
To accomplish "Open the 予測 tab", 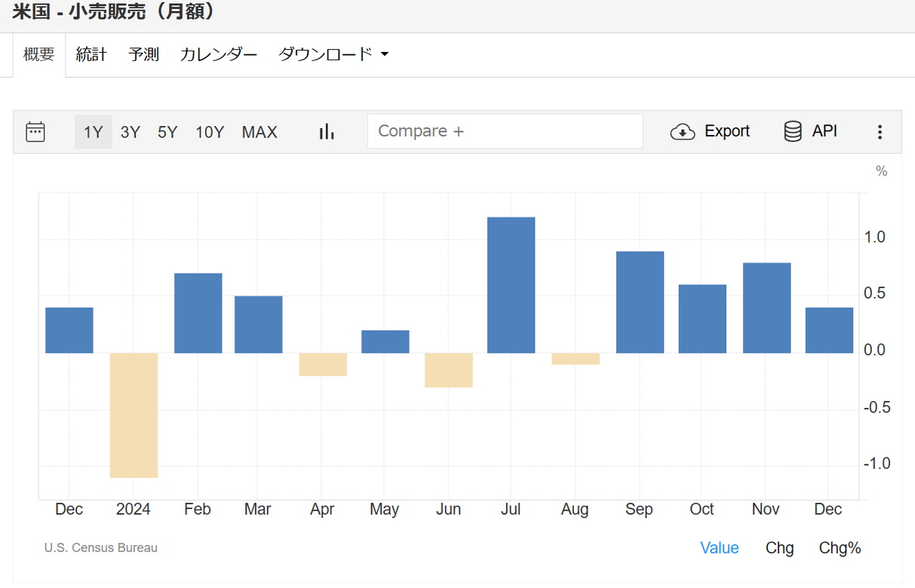I will click(x=143, y=54).
